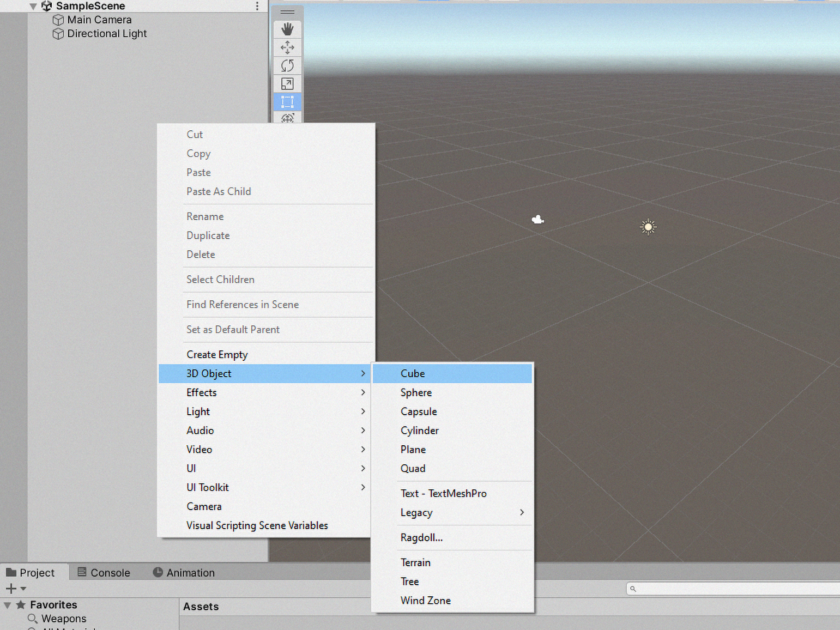This screenshot has width=840, height=630.
Task: Click the camera gizmo in Scene view
Action: pyautogui.click(x=538, y=220)
